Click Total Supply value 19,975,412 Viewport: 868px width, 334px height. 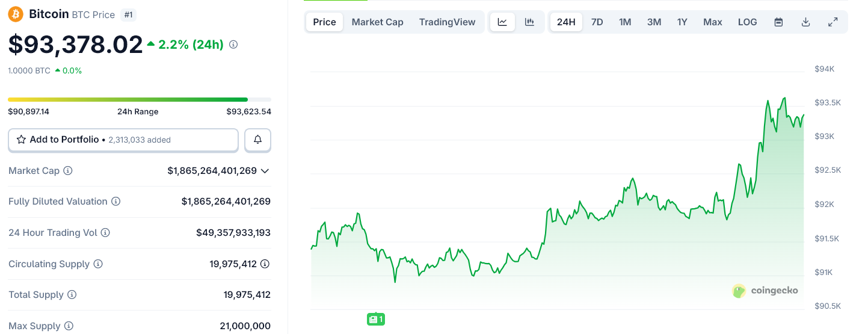(247, 295)
